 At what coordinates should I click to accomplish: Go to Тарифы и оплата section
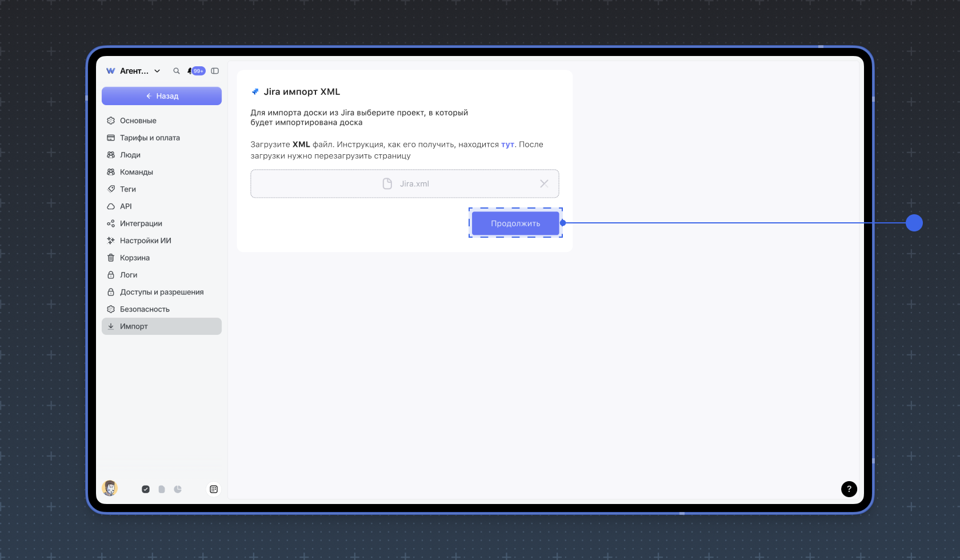click(162, 138)
